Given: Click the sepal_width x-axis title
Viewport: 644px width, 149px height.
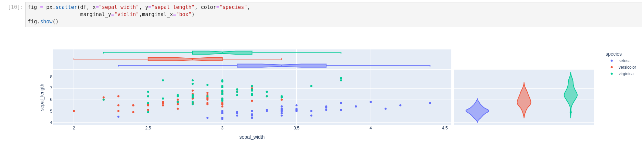Looking at the screenshot, I should click(252, 137).
